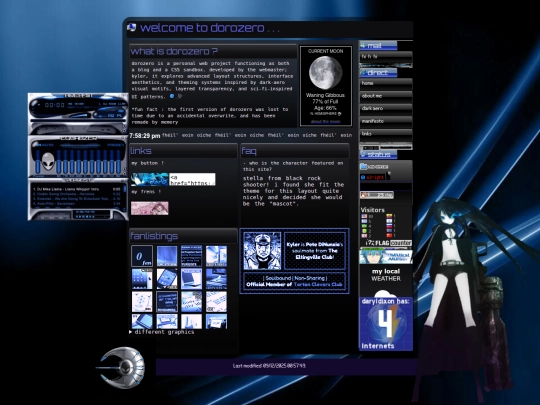The height and width of the screenshot is (405, 540).
Task: Click the stella from black rock answer
Action: [293, 191]
